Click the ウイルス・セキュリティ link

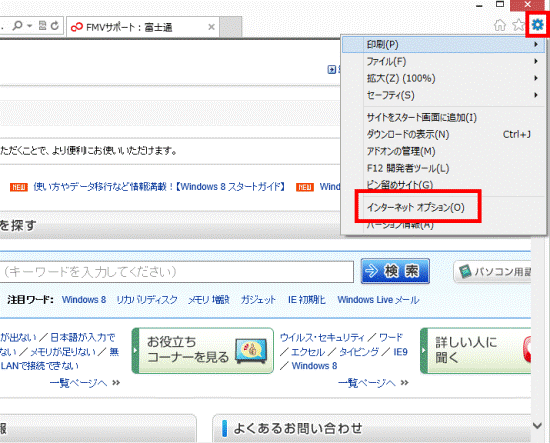pos(322,337)
